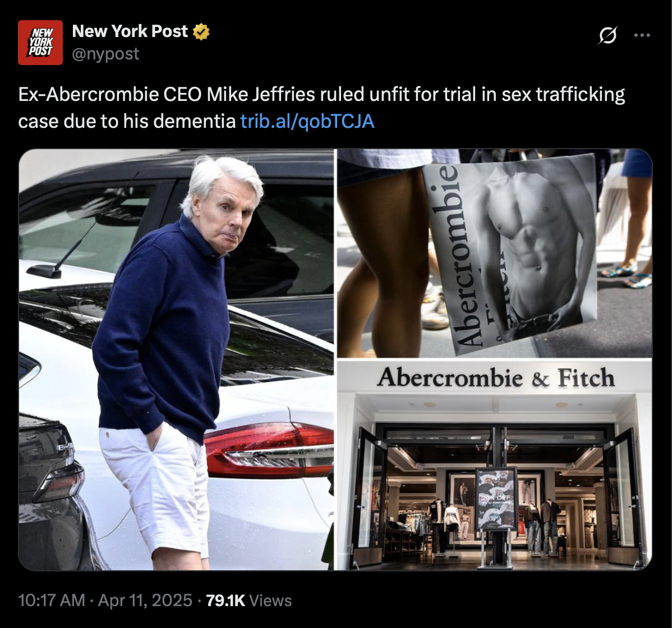Screen dimensions: 672x628
Task: Visit the New York Post display name
Action: coord(130,31)
